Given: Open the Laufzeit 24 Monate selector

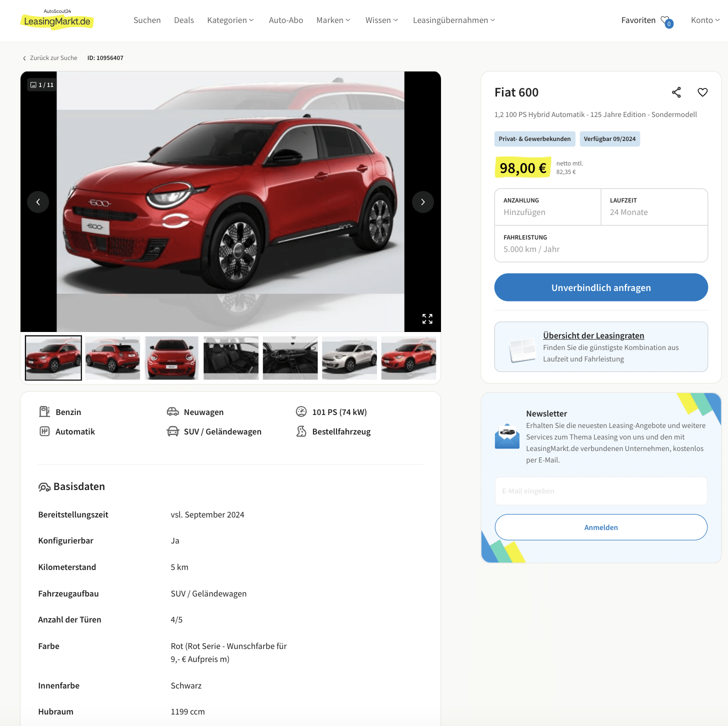Looking at the screenshot, I should 654,207.
